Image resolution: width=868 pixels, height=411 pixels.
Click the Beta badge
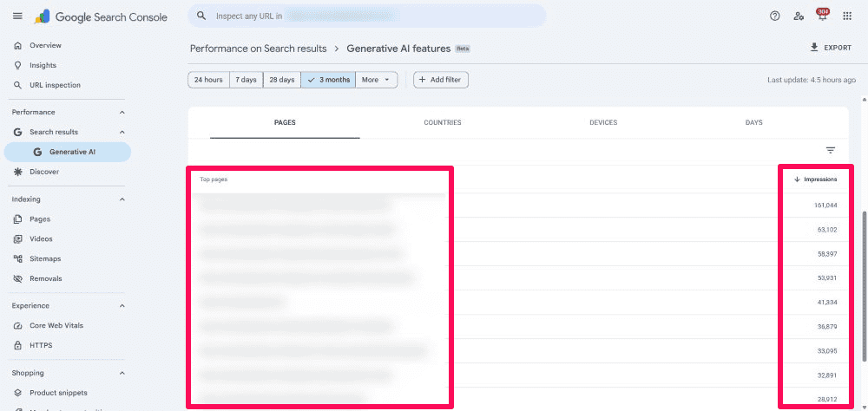463,49
